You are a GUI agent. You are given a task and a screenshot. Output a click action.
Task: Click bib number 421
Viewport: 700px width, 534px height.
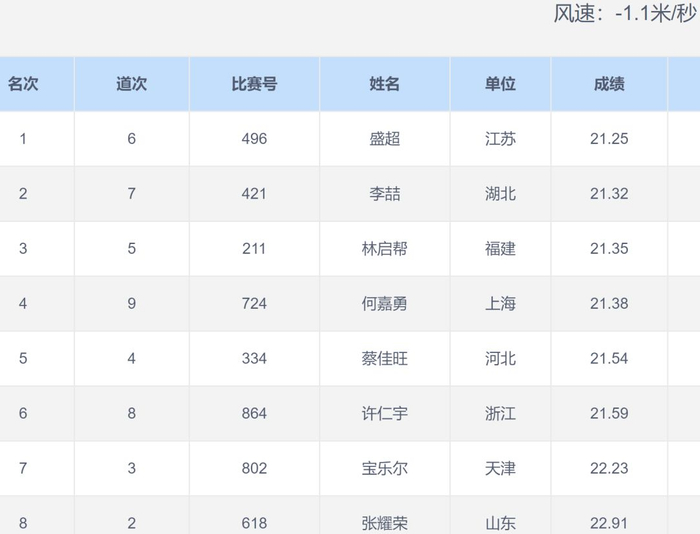point(254,194)
